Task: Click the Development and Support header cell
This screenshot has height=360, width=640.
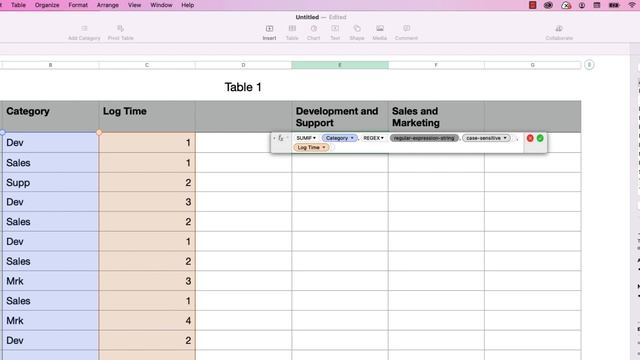Action: point(340,116)
